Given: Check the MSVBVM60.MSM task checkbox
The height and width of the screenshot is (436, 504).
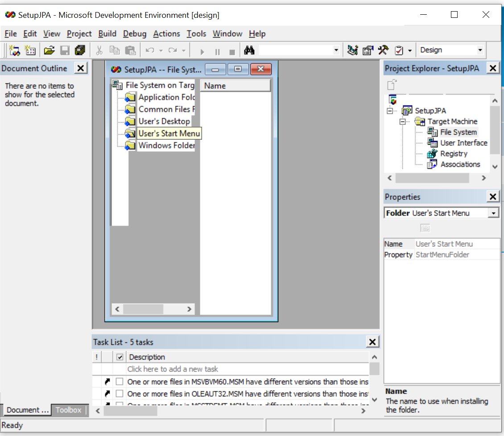Looking at the screenshot, I should point(120,382).
